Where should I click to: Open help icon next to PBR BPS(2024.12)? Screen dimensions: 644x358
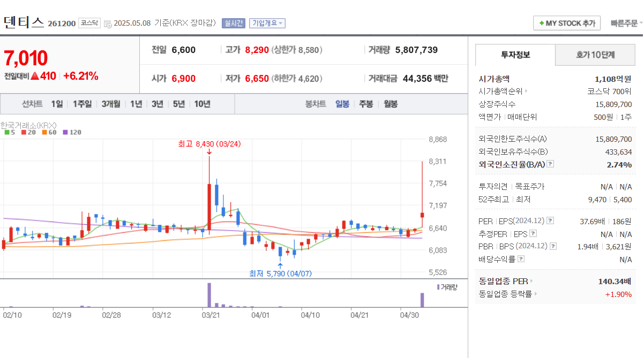pyautogui.click(x=553, y=246)
